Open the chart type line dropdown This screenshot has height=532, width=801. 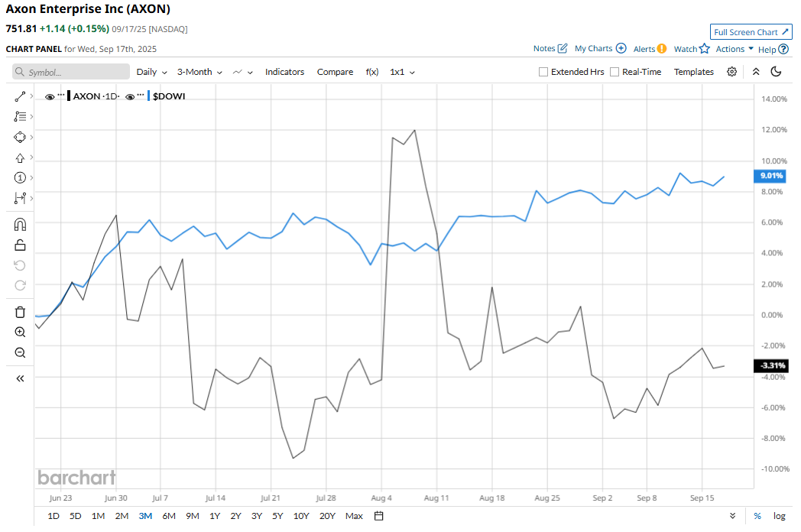click(x=242, y=72)
